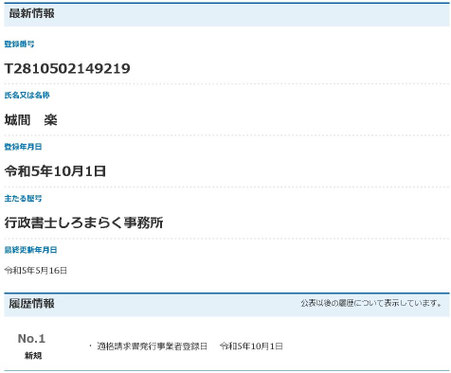Click the 氏名又は名称 label
The height and width of the screenshot is (373, 451).
point(27,95)
